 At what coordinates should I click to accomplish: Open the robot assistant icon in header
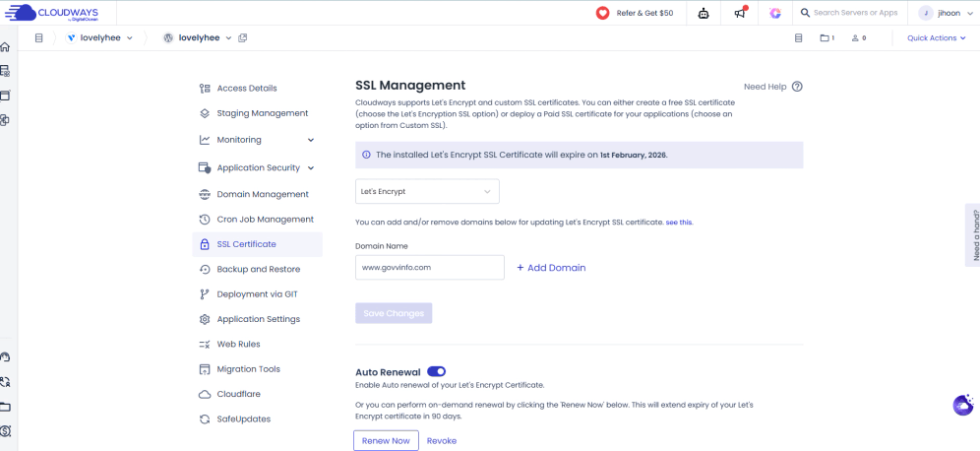coord(703,13)
